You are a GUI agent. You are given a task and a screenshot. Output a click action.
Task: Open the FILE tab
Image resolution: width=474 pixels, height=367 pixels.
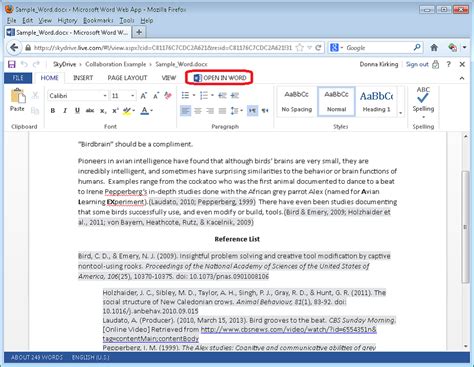pyautogui.click(x=18, y=78)
